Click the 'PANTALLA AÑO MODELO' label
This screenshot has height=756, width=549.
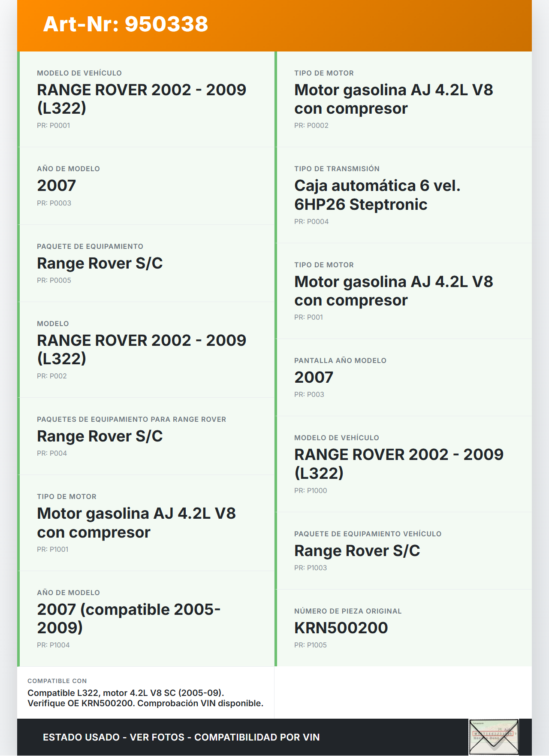click(341, 360)
